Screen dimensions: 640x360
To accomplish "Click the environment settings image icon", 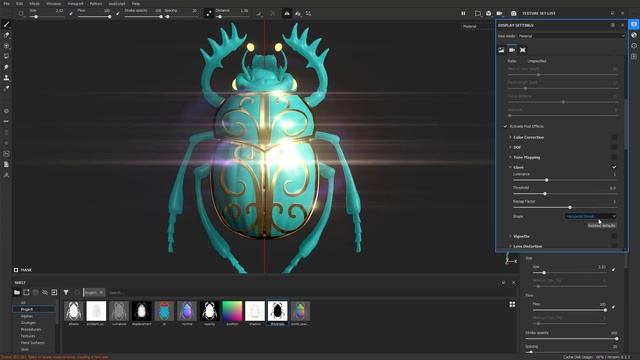I will point(501,50).
